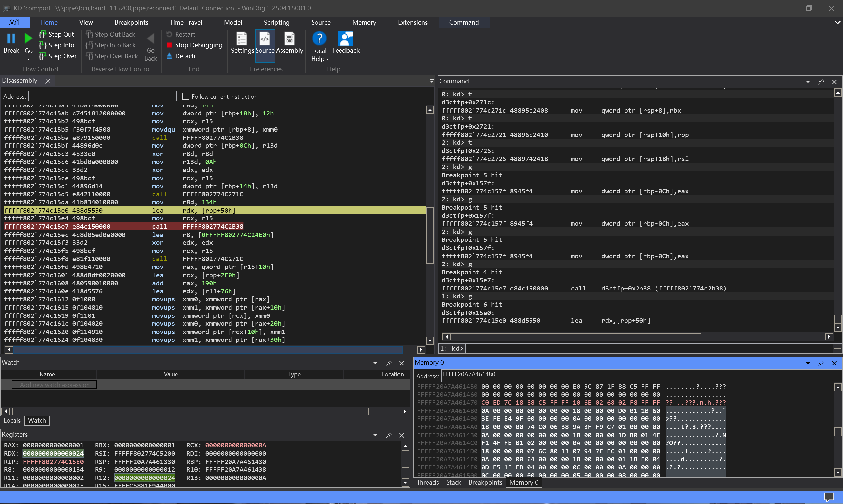Open the Settings preferences icon
Image resolution: width=843 pixels, height=504 pixels.
[x=242, y=38]
